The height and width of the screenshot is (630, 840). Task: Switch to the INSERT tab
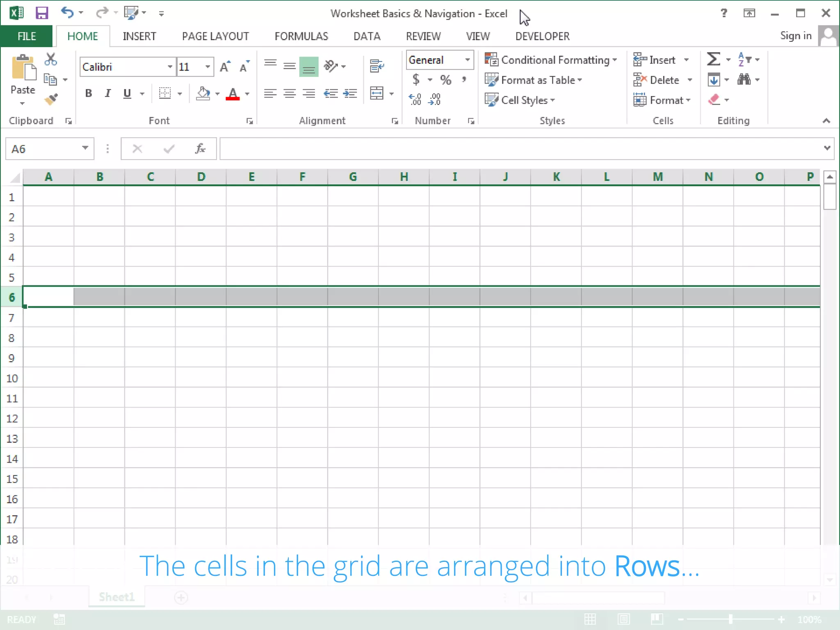point(139,36)
